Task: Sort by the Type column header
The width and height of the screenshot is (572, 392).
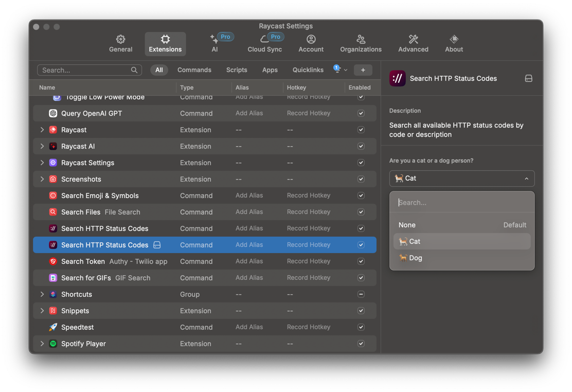Action: tap(187, 87)
